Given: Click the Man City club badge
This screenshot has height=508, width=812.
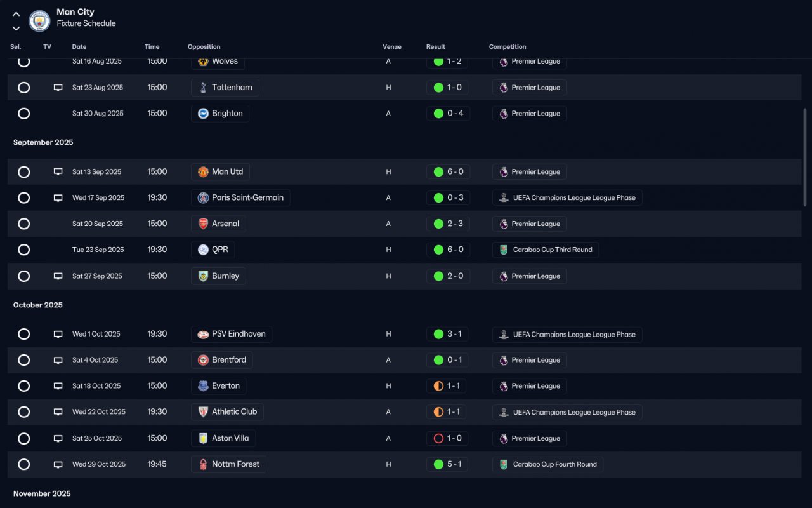Looking at the screenshot, I should [x=40, y=21].
